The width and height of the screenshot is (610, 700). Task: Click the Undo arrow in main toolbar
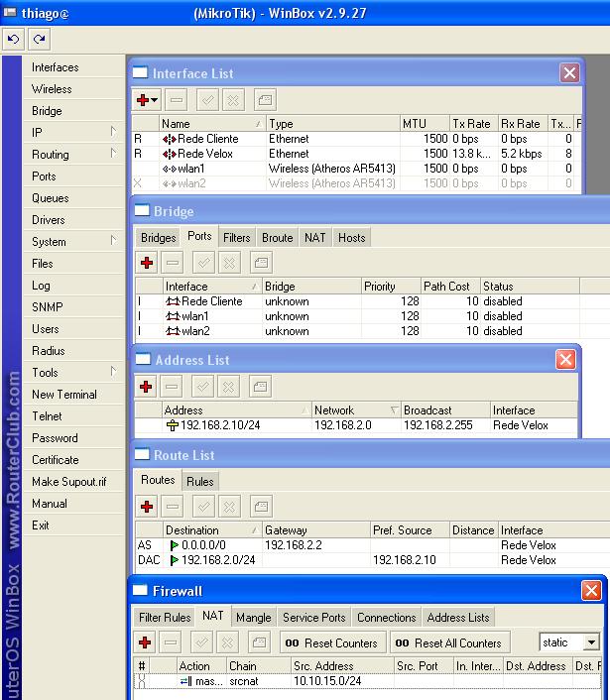point(14,40)
